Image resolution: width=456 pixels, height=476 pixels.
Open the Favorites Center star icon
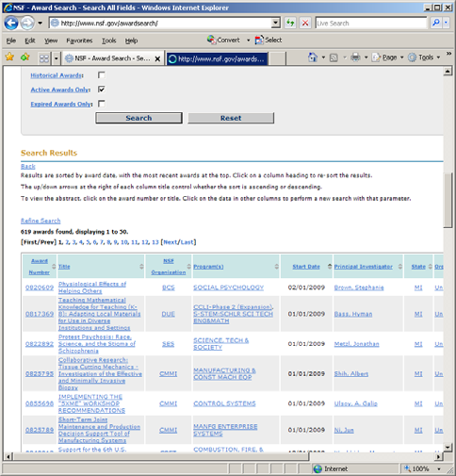point(9,57)
